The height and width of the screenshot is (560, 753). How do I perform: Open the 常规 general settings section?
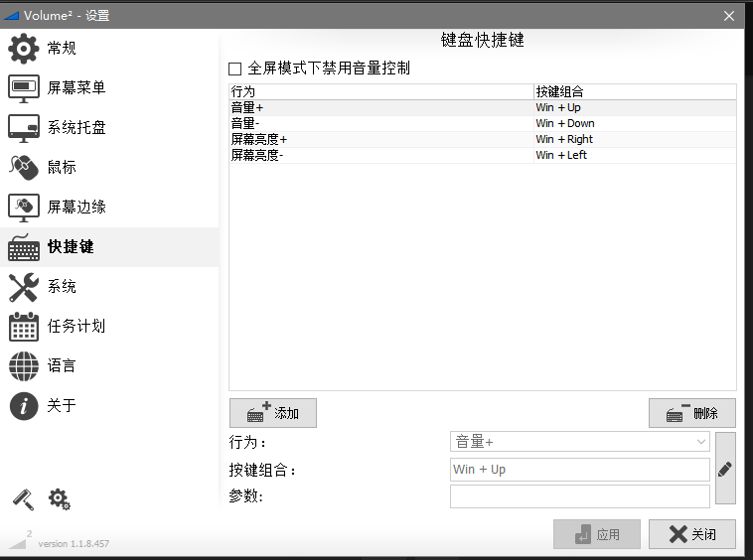(x=62, y=49)
